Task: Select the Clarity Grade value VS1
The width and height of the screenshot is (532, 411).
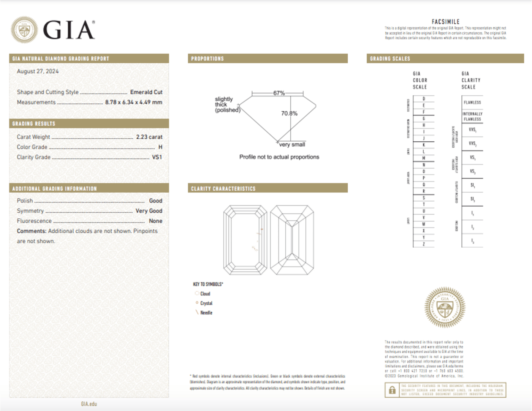Action: (157, 157)
